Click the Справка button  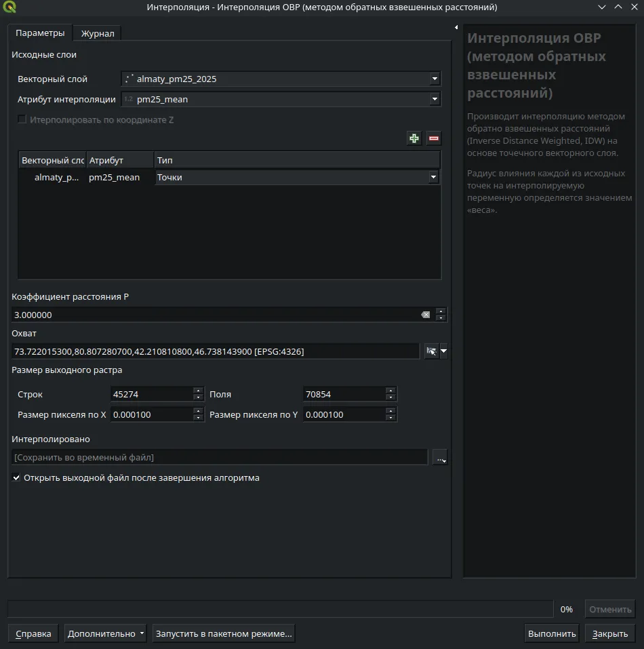point(33,633)
